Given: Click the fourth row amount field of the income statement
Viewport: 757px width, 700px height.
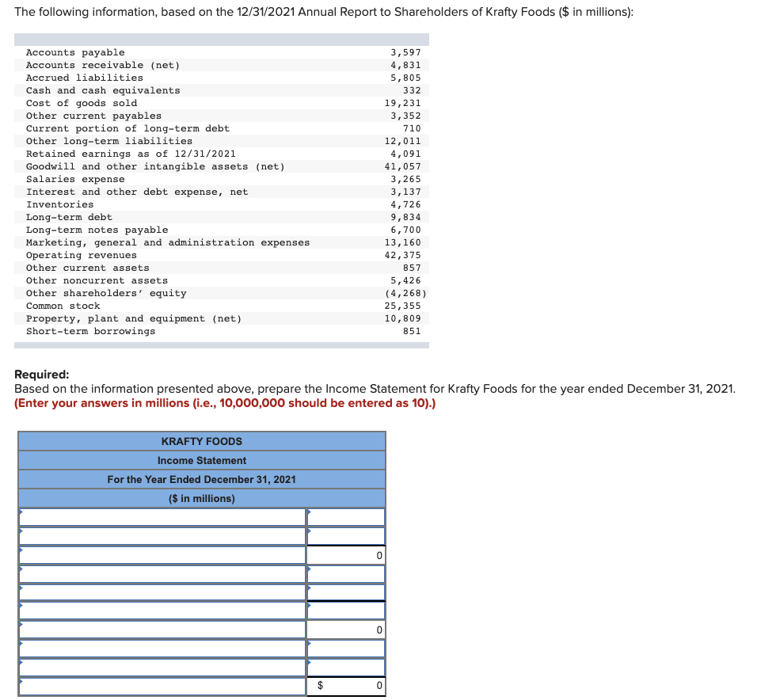Looking at the screenshot, I should point(346,573).
